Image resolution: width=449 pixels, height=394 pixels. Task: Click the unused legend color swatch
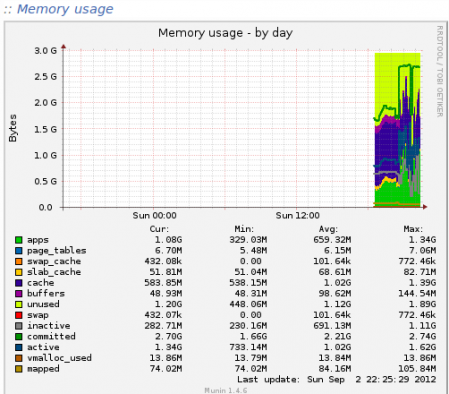click(19, 304)
